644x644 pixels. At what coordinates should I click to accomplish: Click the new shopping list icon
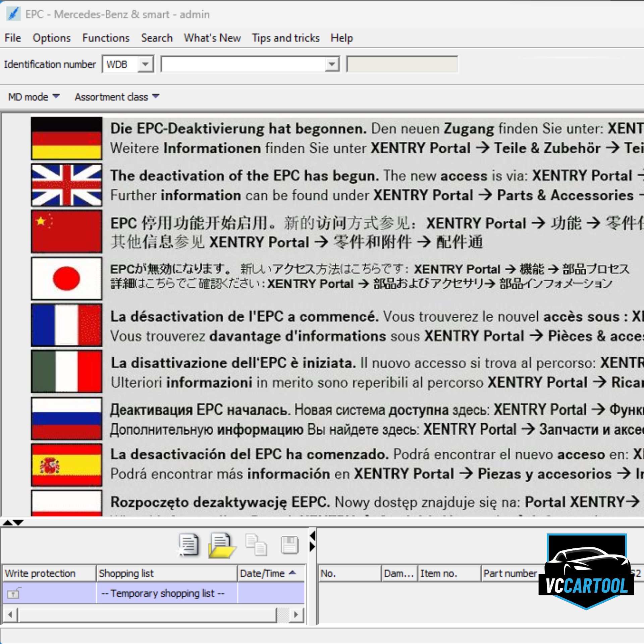(x=189, y=545)
